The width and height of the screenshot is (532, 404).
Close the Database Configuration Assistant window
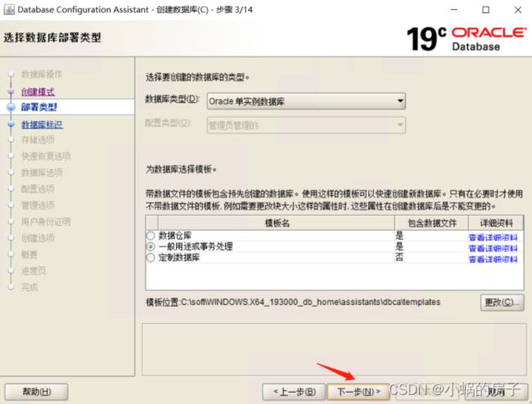[518, 10]
